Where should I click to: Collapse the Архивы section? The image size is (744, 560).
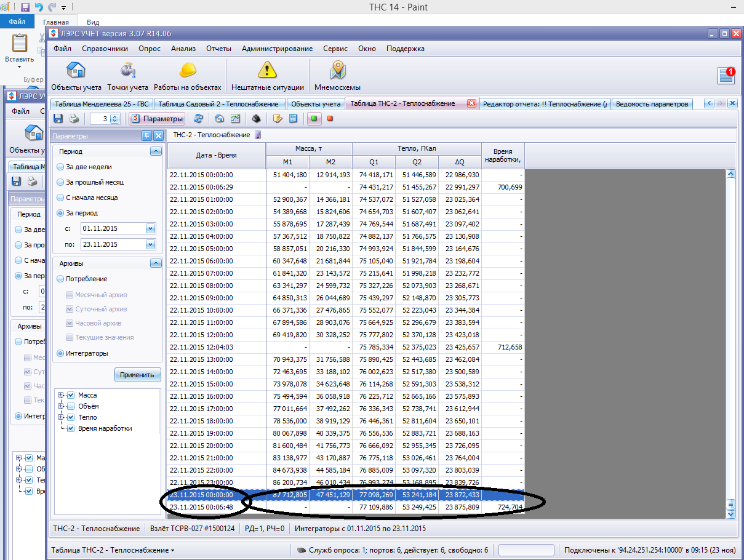click(x=156, y=263)
